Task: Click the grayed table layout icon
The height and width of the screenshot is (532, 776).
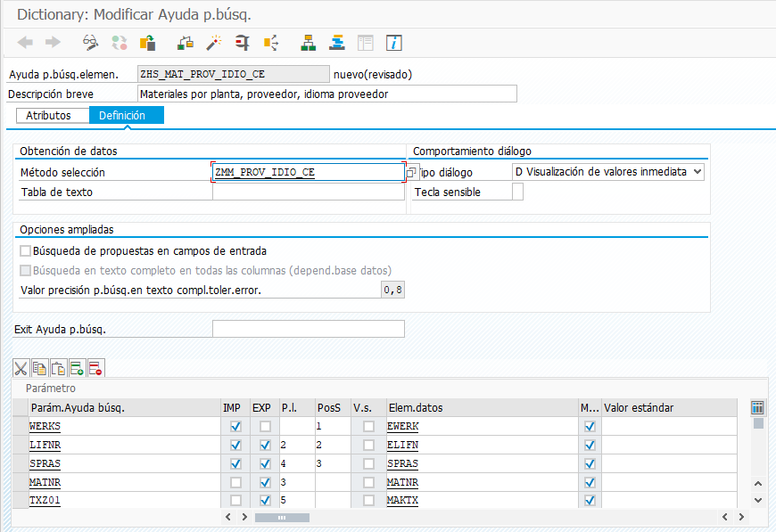Action: (x=365, y=43)
